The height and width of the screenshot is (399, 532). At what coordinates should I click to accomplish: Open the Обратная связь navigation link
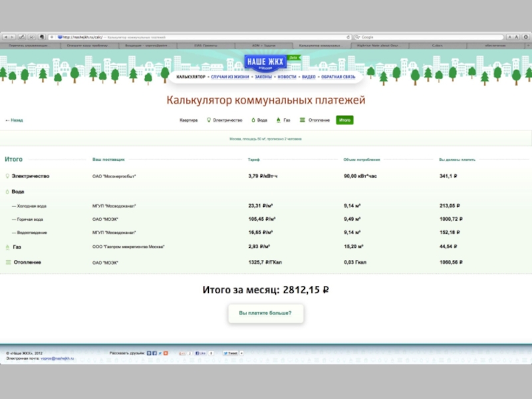coord(338,77)
